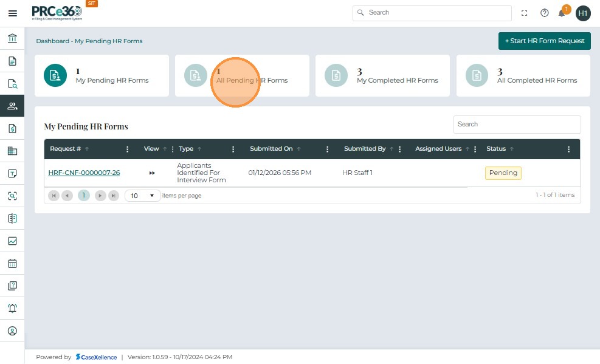Open the chart reports sidebar icon
This screenshot has width=600, height=364.
tap(12, 241)
